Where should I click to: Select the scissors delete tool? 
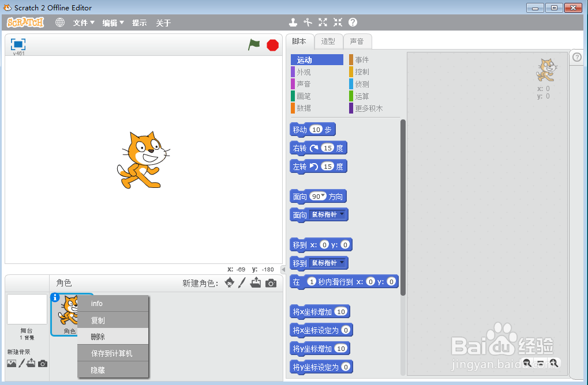(x=308, y=22)
